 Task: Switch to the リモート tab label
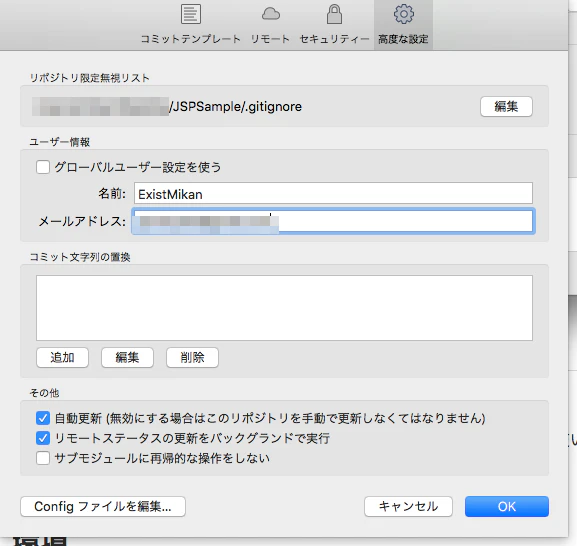[x=270, y=39]
